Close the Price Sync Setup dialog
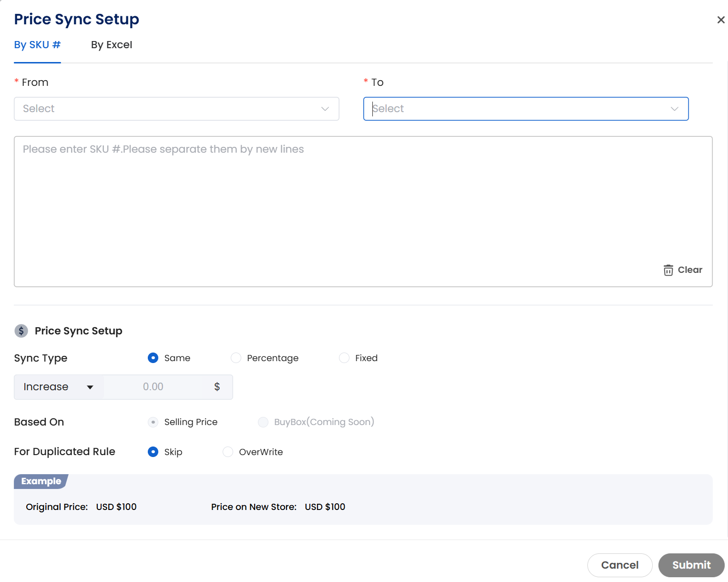Viewport: 728px width, 582px height. pos(721,20)
